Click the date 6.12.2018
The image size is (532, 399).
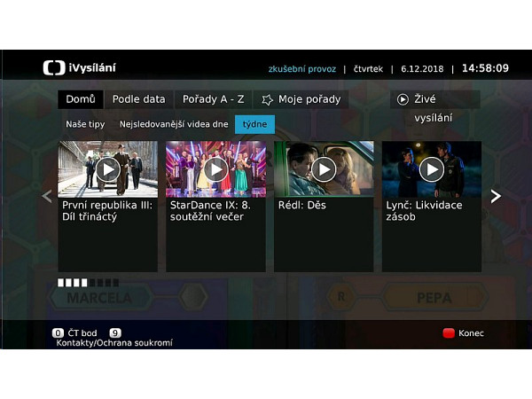pos(422,69)
